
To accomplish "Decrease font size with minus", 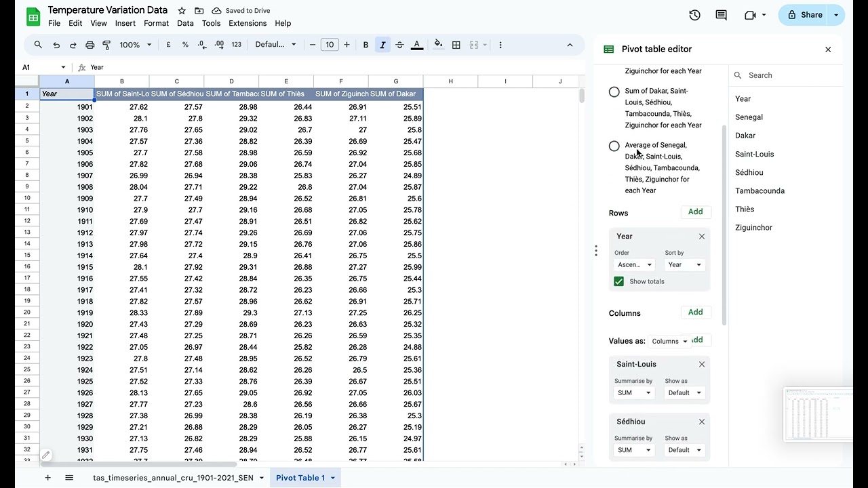I will click(x=313, y=45).
